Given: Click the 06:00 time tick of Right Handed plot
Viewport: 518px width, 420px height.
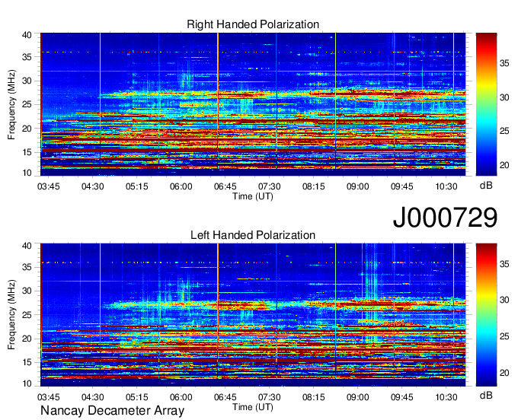Looking at the screenshot, I should [181, 186].
